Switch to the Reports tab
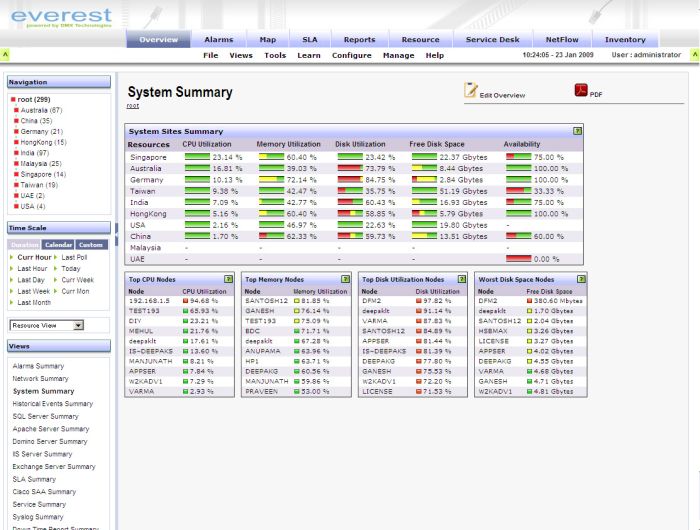 (x=359, y=39)
